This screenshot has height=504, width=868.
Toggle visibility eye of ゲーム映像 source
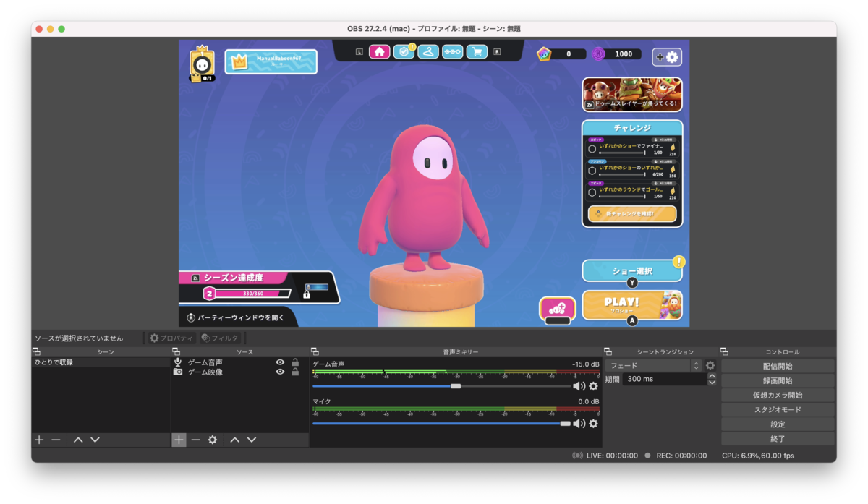(280, 372)
